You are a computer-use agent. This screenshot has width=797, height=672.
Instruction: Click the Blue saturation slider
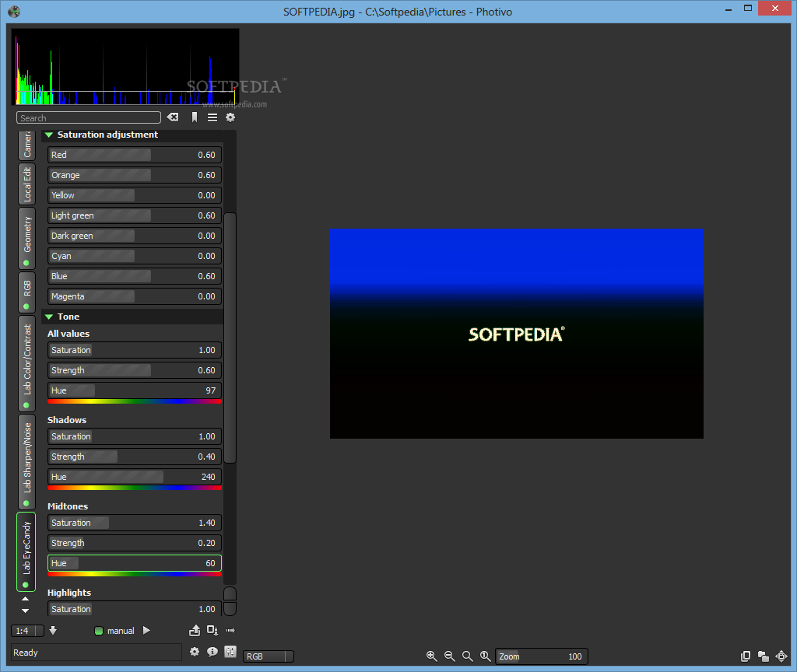(135, 276)
